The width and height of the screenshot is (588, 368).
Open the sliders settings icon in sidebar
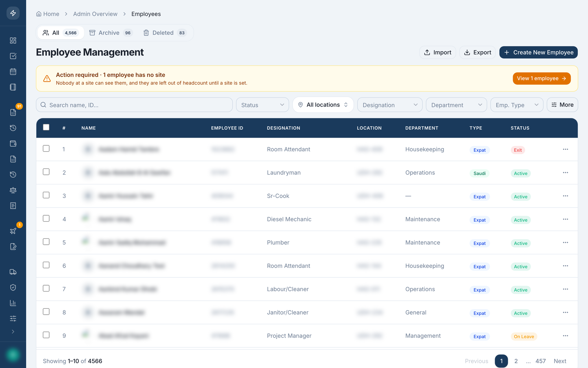(x=13, y=318)
